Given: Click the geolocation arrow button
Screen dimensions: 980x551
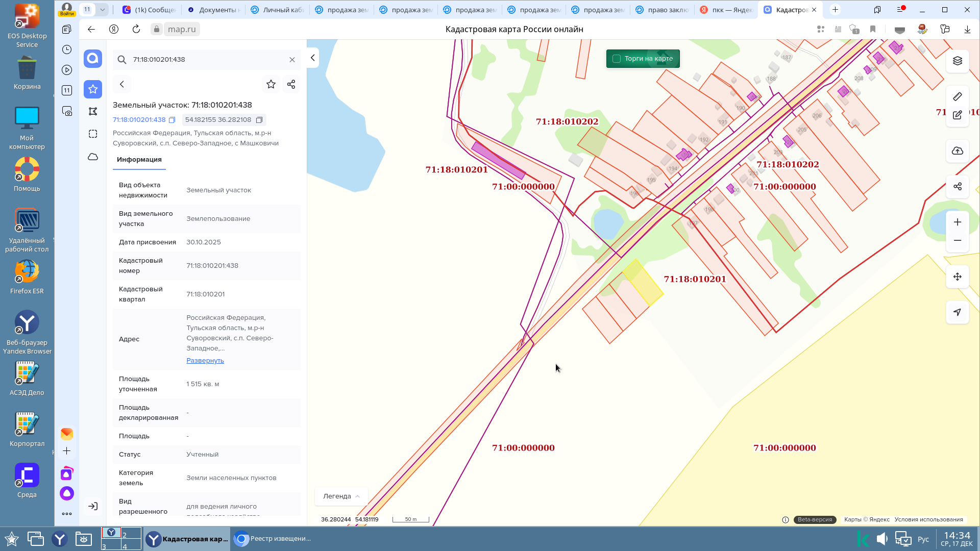Looking at the screenshot, I should [x=957, y=312].
